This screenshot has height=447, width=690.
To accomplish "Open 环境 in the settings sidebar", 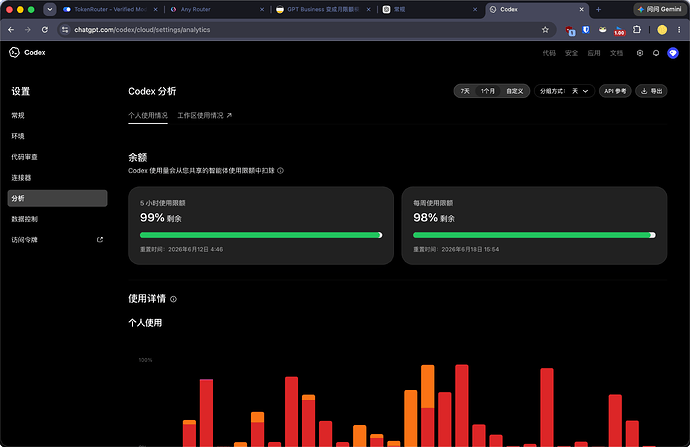I will pyautogui.click(x=57, y=136).
